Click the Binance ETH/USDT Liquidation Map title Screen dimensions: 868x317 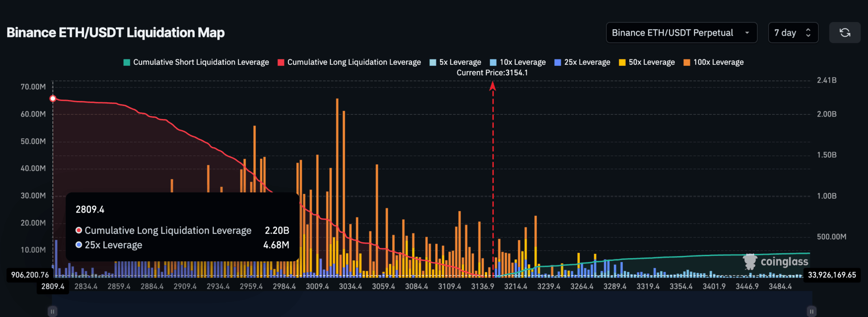pos(116,33)
